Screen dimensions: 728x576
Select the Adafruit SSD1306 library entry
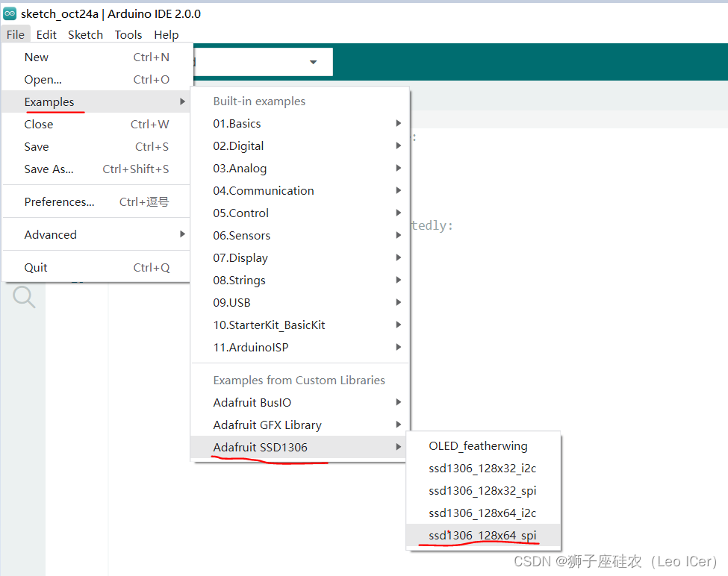click(x=300, y=447)
